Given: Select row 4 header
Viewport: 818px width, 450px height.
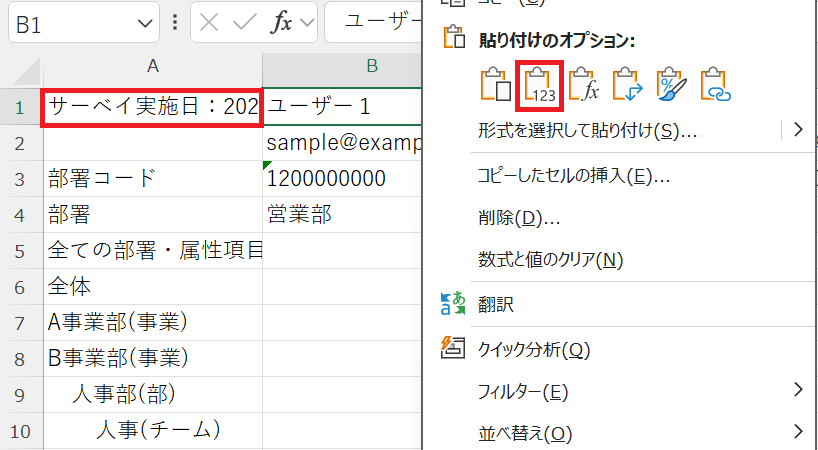Looking at the screenshot, I should [x=20, y=215].
